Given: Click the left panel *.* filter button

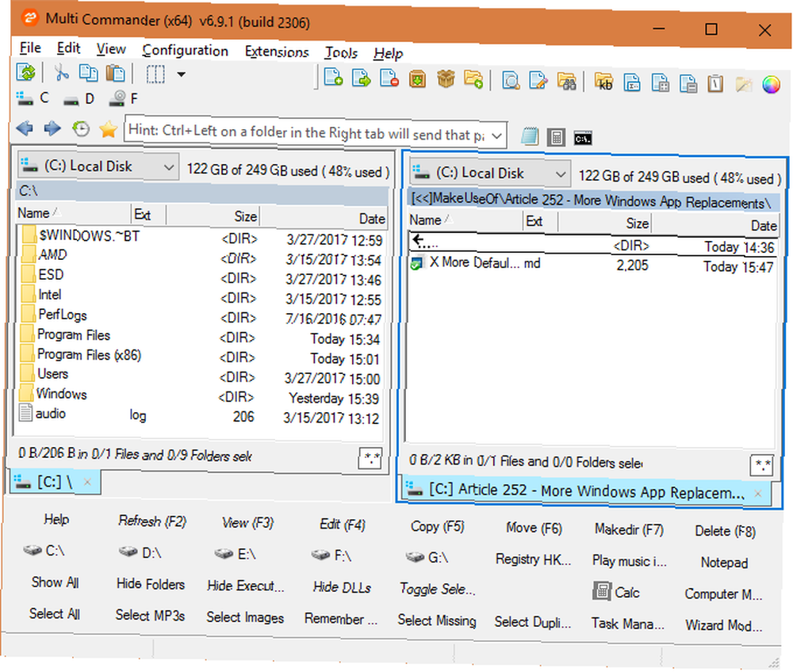Looking at the screenshot, I should (370, 458).
